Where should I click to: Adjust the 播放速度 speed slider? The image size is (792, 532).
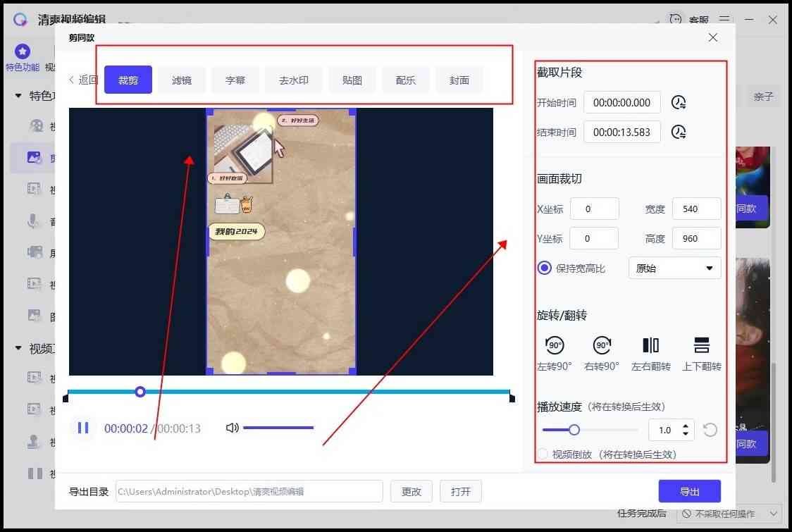[574, 430]
